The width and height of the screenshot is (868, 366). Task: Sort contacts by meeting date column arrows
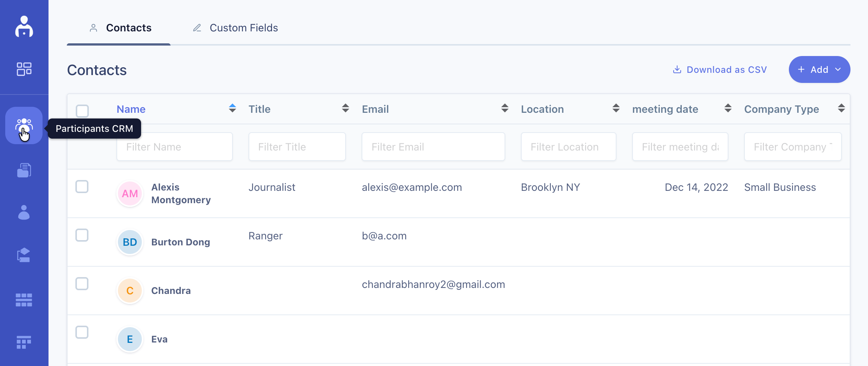(728, 108)
